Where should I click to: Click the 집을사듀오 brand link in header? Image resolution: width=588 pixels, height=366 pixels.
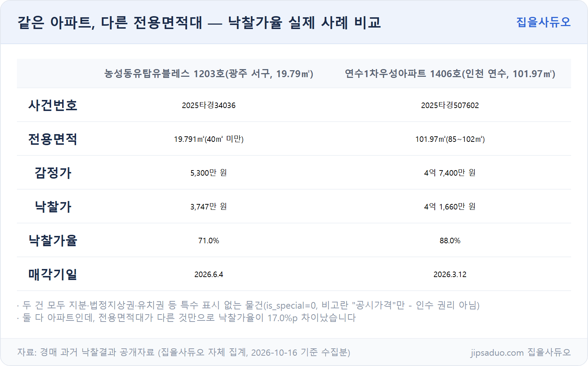pyautogui.click(x=543, y=22)
